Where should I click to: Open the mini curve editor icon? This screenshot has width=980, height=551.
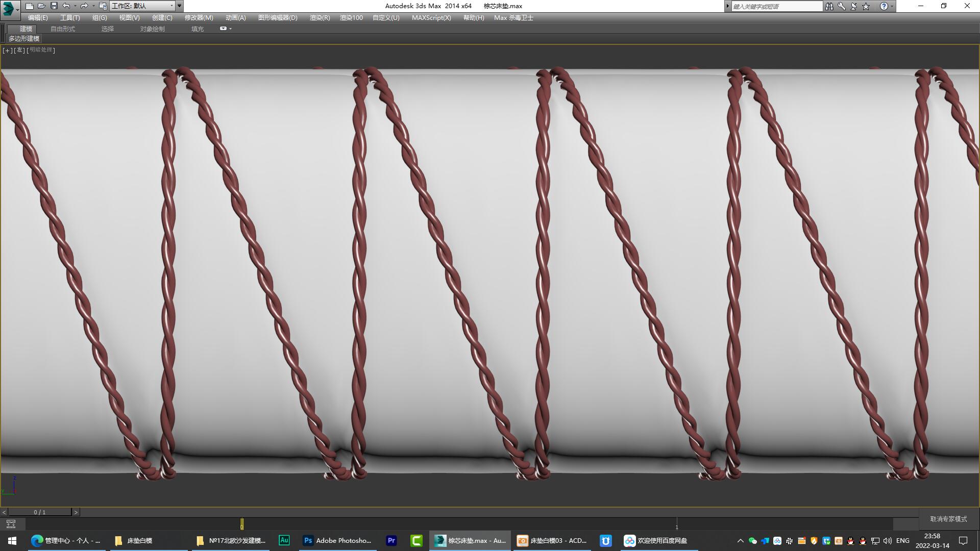click(11, 524)
